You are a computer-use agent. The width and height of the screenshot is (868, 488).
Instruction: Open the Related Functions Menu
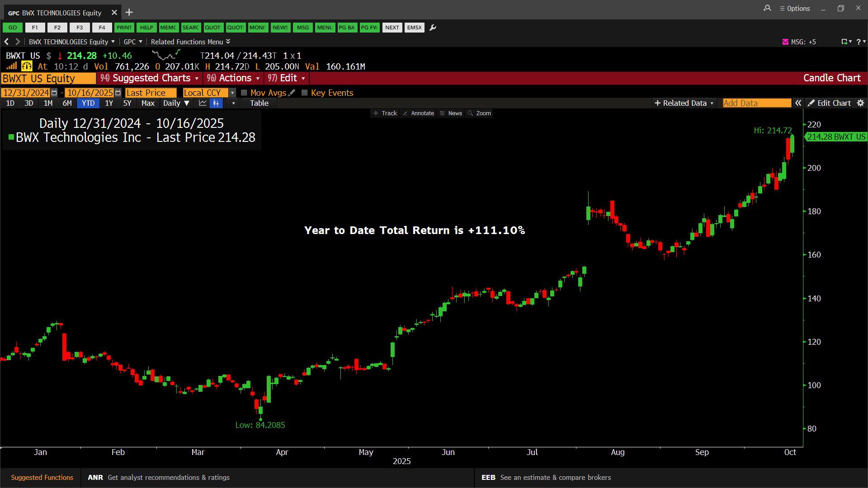tap(190, 42)
